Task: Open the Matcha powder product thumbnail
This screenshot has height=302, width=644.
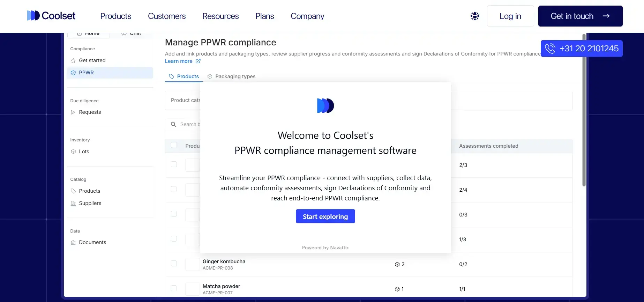Action: pyautogui.click(x=192, y=289)
